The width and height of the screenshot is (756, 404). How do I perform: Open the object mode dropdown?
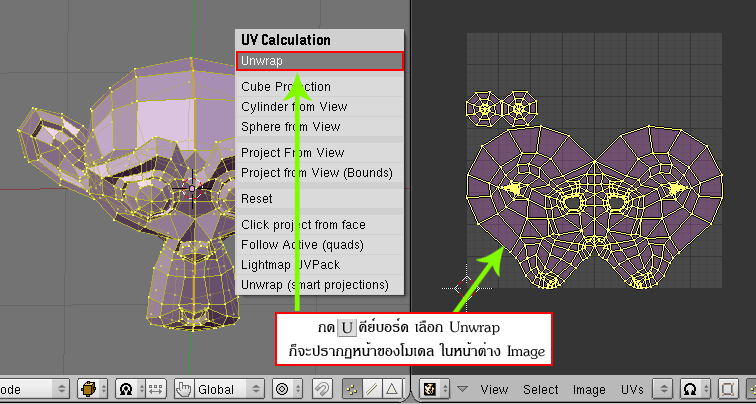(x=34, y=389)
